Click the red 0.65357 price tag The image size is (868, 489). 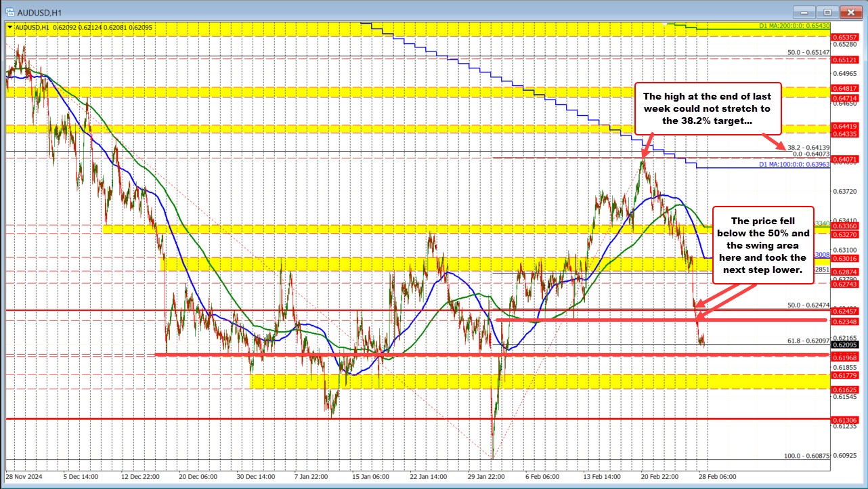pos(846,37)
